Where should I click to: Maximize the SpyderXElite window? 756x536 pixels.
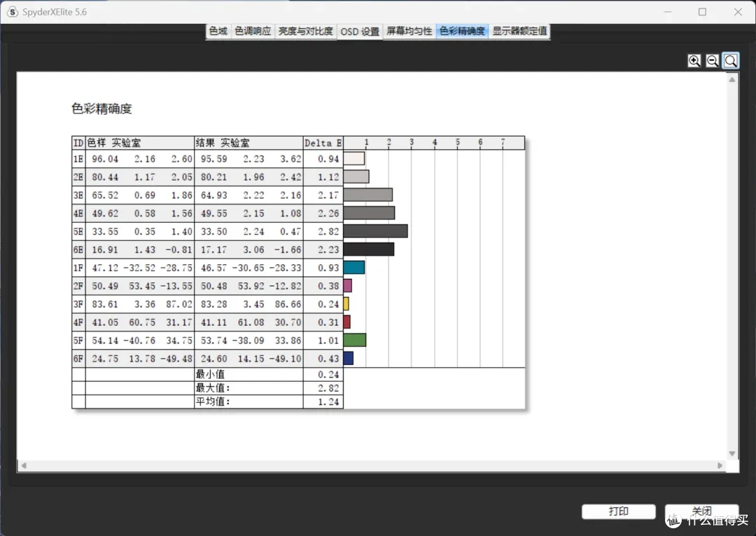click(x=703, y=12)
